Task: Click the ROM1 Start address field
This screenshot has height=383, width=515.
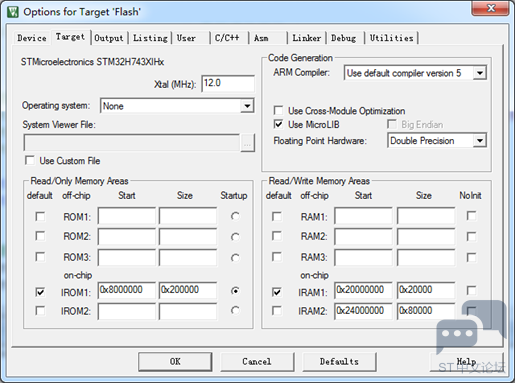Action: click(127, 216)
